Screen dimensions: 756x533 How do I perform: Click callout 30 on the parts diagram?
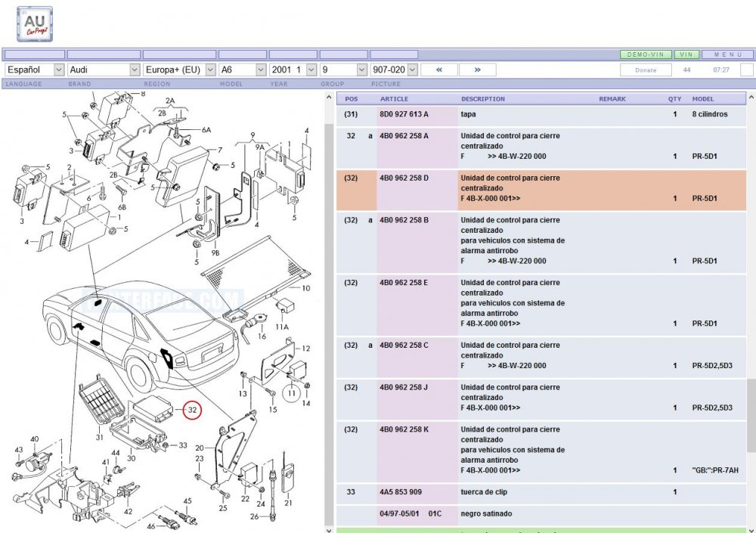click(x=131, y=458)
